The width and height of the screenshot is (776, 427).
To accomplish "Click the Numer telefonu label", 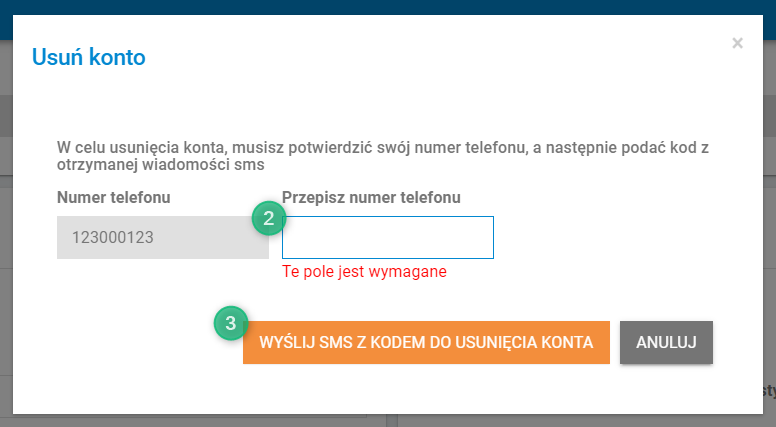I will pyautogui.click(x=113, y=197).
